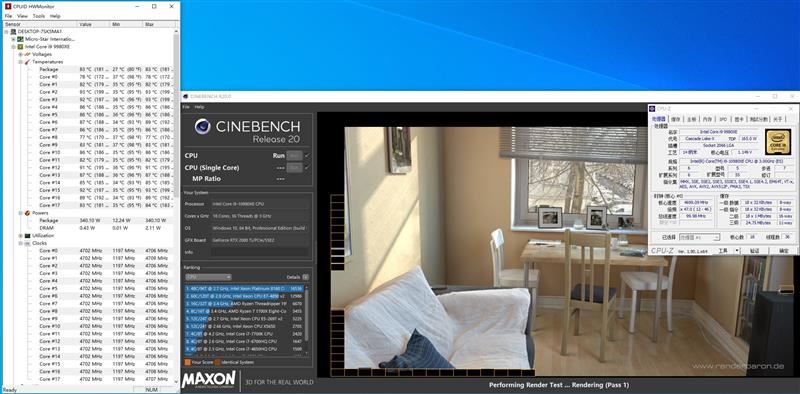Toggle the CPU (Single Core) test checkbox
The width and height of the screenshot is (800, 394).
307,167
